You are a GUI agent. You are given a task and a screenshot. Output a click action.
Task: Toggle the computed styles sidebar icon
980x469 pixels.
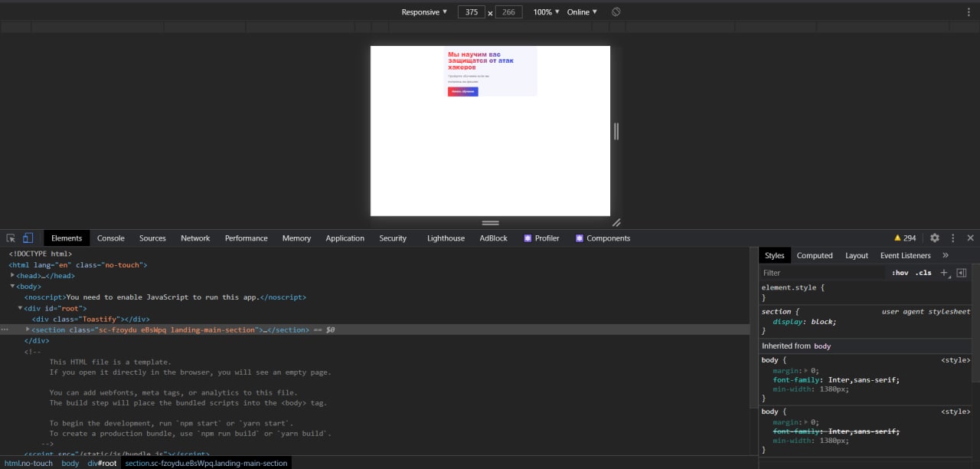pyautogui.click(x=962, y=273)
